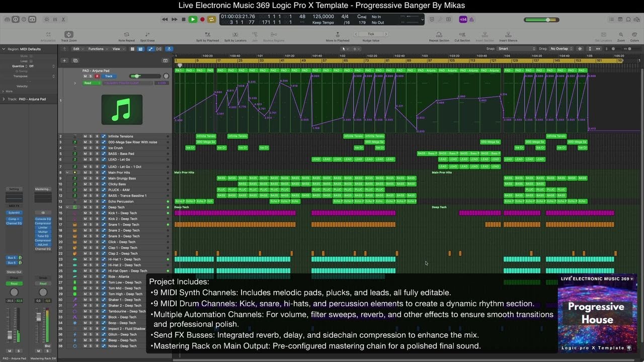Open the Sylenth1 instrument slot
The image size is (644, 362).
[14, 213]
